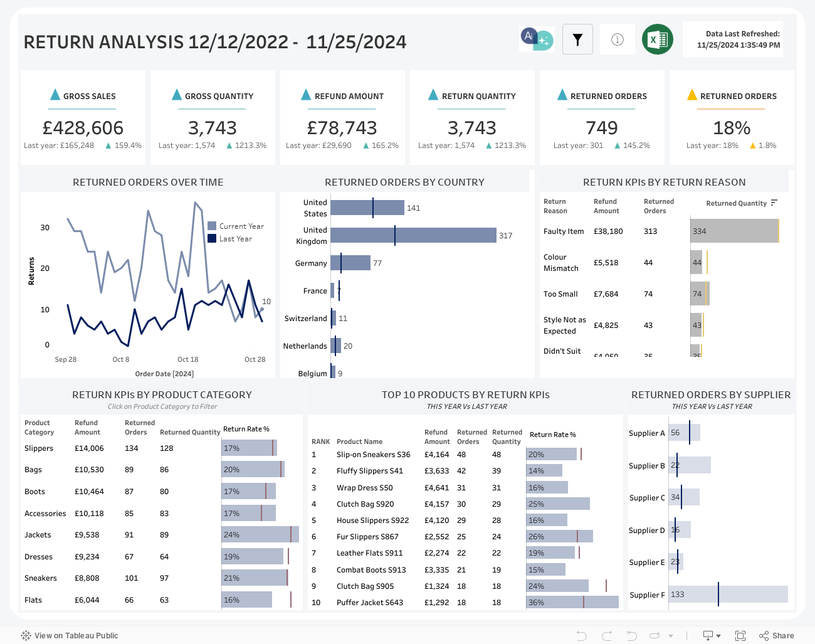Click the Share button
This screenshot has width=815, height=644.
(x=776, y=636)
